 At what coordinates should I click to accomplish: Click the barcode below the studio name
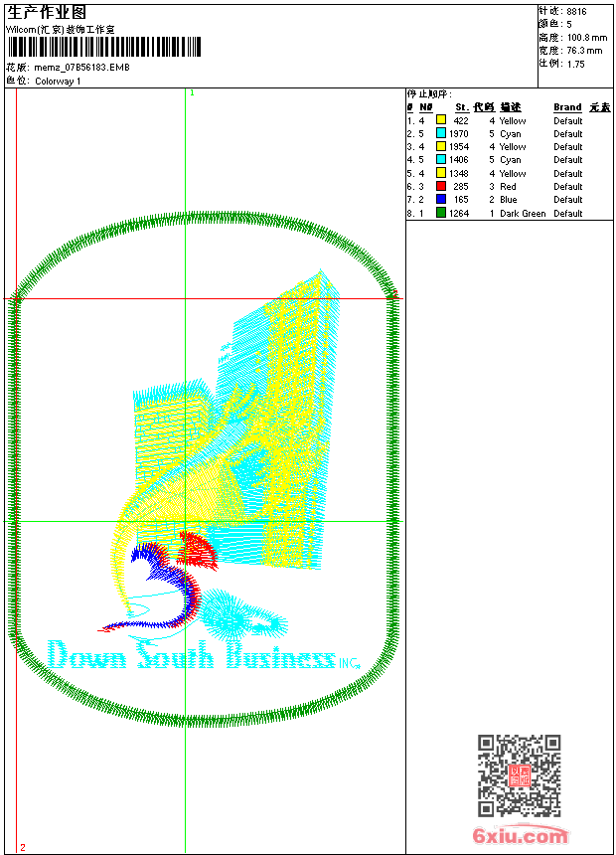coord(103,47)
